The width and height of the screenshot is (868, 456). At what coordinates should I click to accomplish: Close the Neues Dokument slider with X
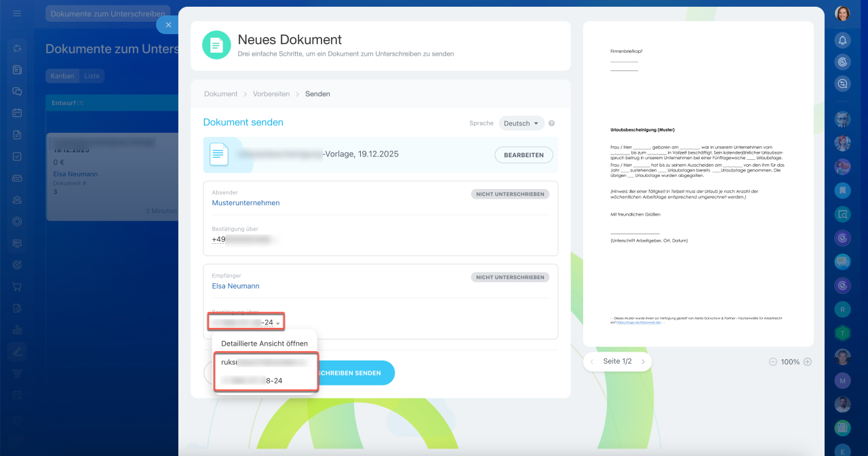coord(168,24)
